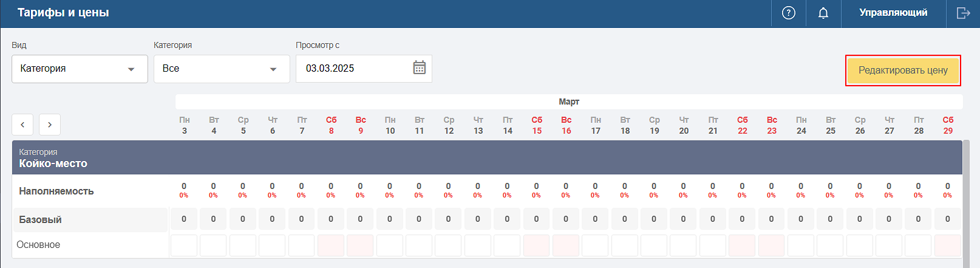This screenshot has width=980, height=268.
Task: Select the Базовый tariff row label
Action: pyautogui.click(x=40, y=219)
